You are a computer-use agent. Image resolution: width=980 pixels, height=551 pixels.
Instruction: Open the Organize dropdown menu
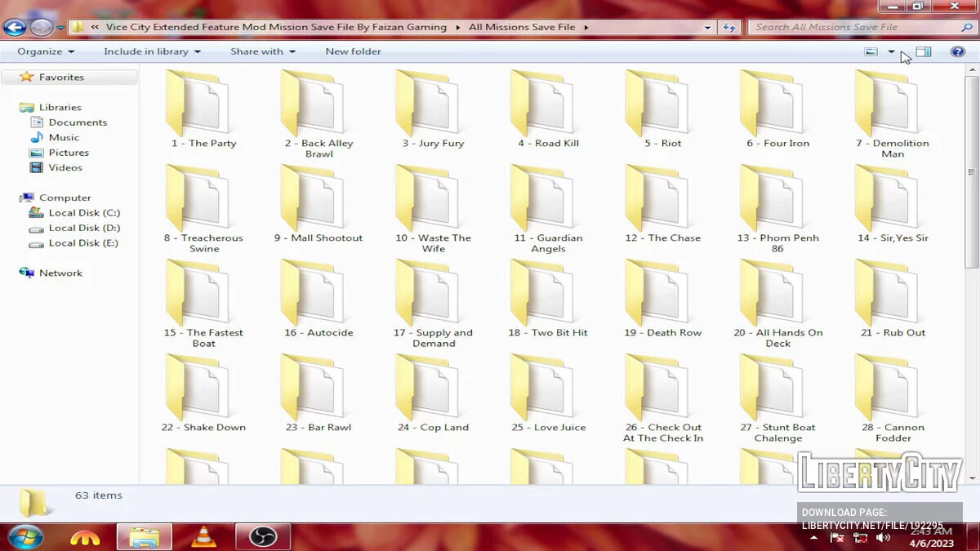(x=46, y=51)
